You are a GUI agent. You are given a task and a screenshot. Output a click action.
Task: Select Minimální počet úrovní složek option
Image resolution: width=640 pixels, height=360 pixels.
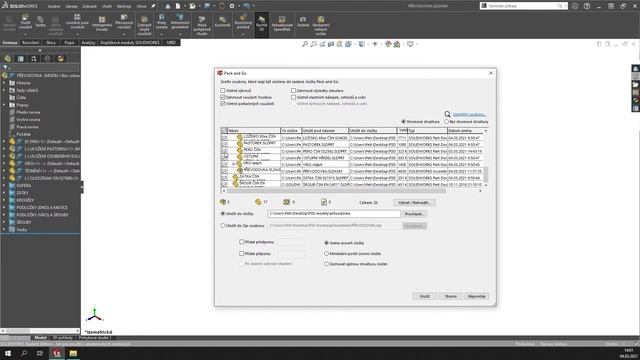[327, 253]
